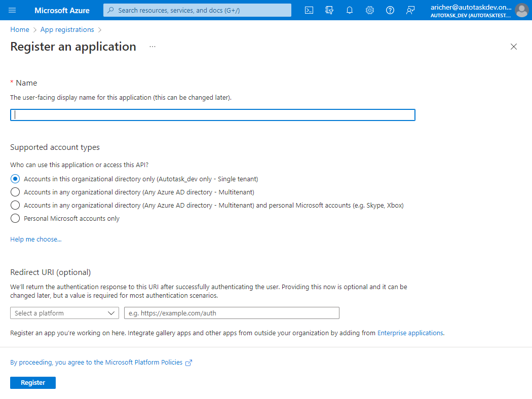
Task: Go to Home breadcrumb
Action: 20,29
